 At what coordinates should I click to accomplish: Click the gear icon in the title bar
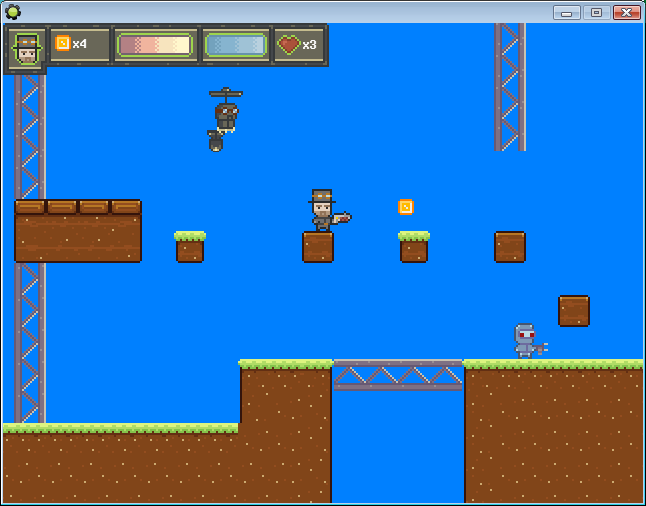(13, 12)
